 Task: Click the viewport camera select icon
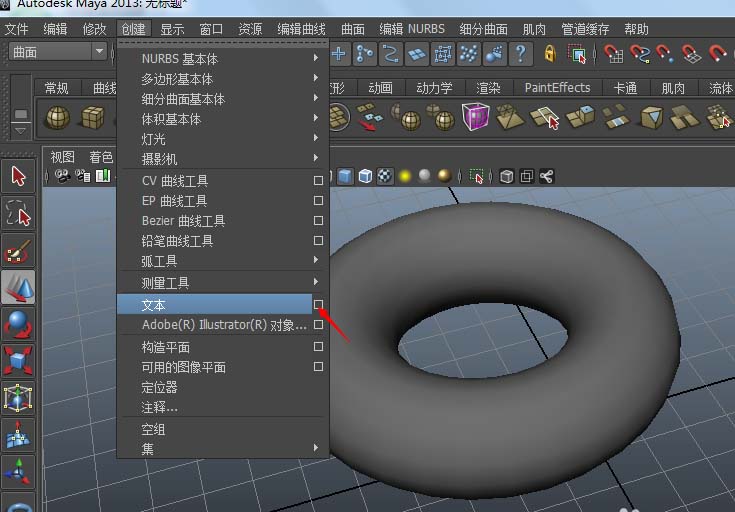coord(62,176)
